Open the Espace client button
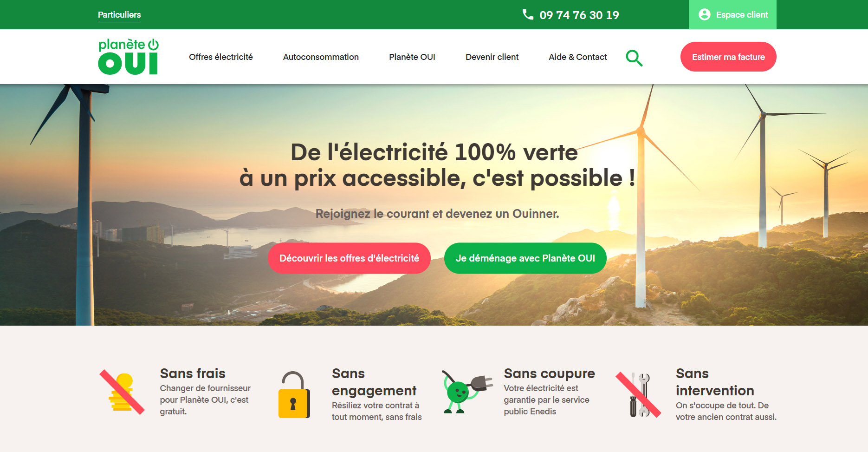 [732, 14]
